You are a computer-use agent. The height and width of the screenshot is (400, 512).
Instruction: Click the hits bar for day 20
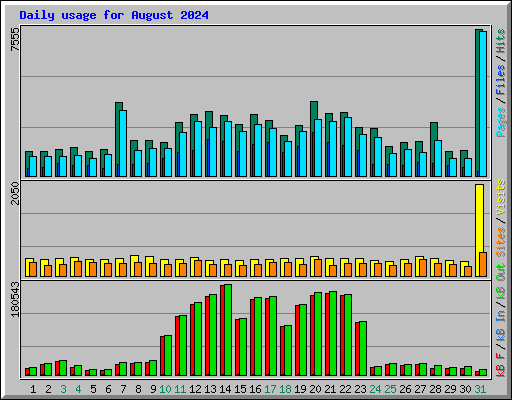[x=312, y=139]
